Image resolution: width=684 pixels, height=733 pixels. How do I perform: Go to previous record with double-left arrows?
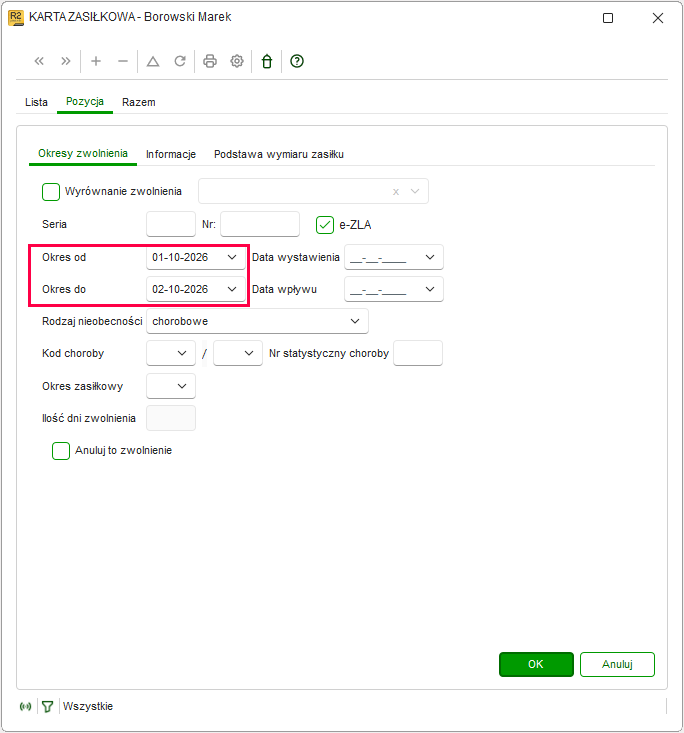coord(39,61)
